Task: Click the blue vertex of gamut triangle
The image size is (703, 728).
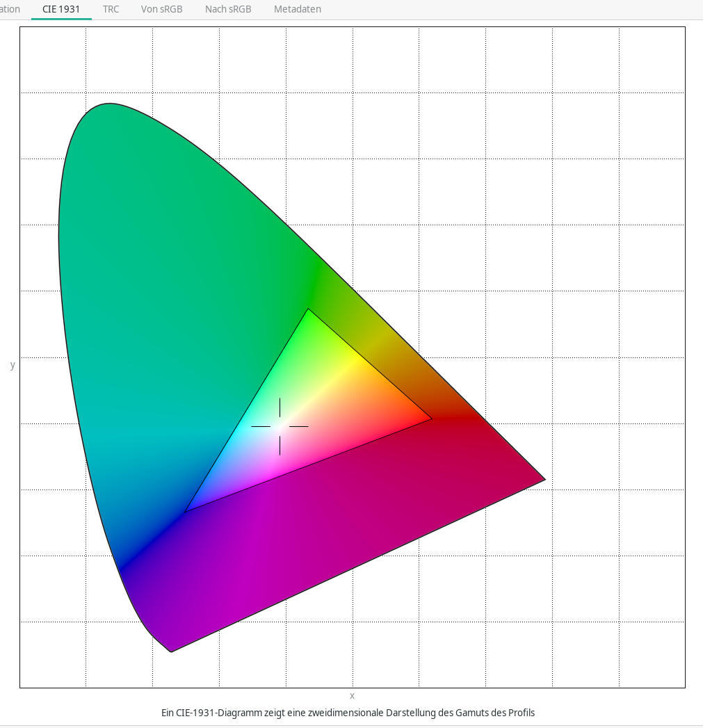Action: click(x=188, y=510)
